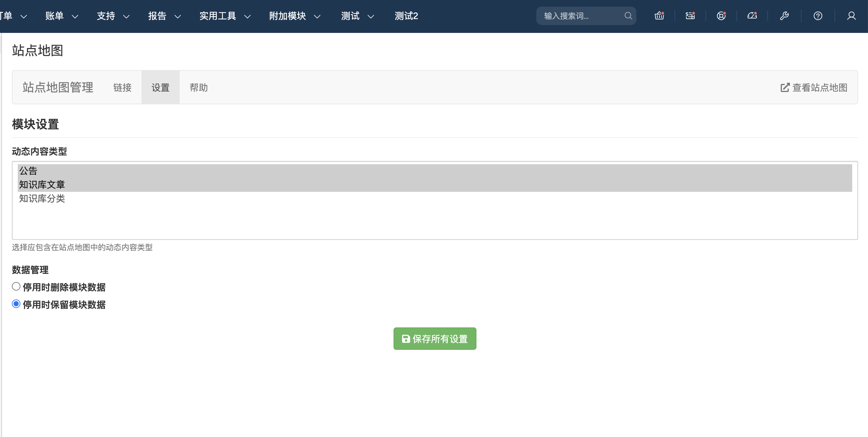The image size is (868, 437).
Task: Open the admin account user icon
Action: coord(852,15)
